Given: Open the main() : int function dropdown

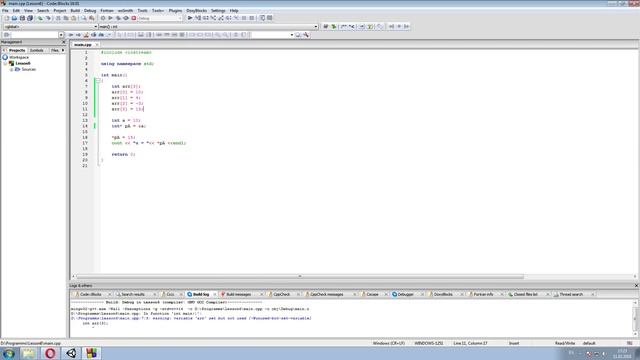Looking at the screenshot, I should pos(316,27).
